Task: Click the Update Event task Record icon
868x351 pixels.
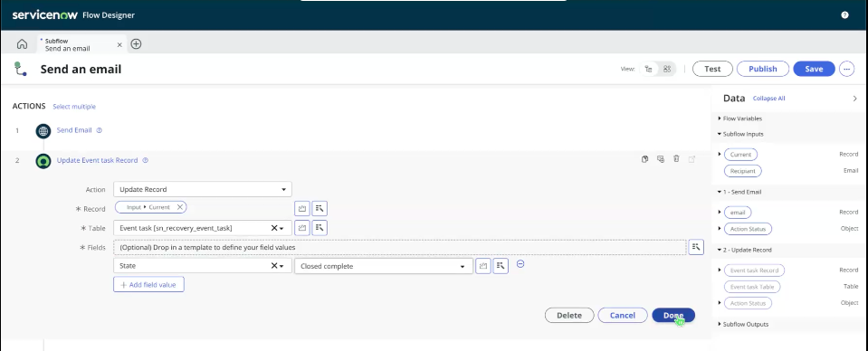Action: click(43, 161)
